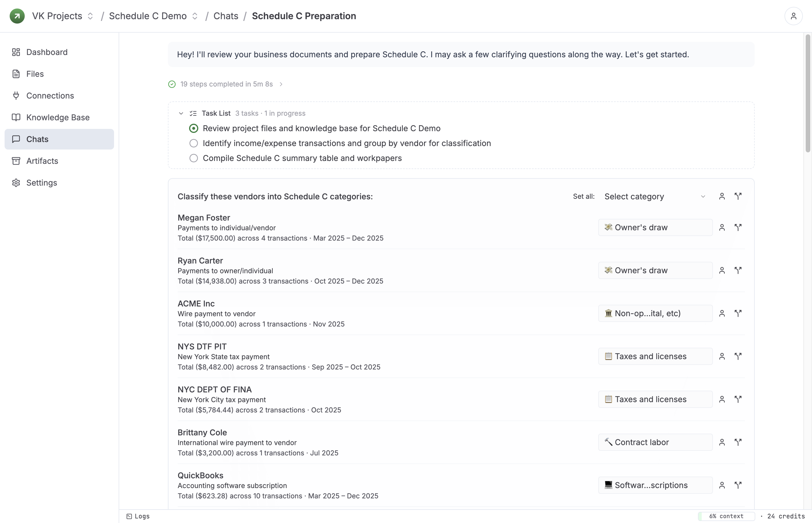The width and height of the screenshot is (812, 523).
Task: Click the user avatar in the top right
Action: click(x=793, y=16)
